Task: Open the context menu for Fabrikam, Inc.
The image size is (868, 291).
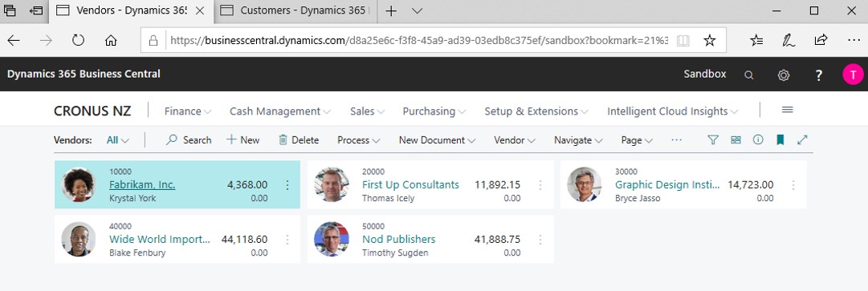Action: pyautogui.click(x=287, y=185)
